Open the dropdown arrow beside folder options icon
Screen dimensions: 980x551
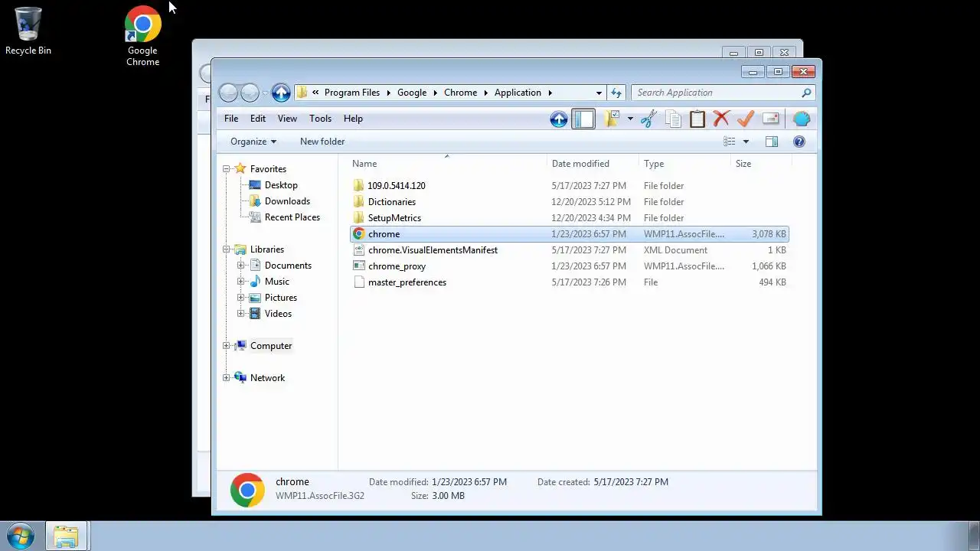[630, 119]
